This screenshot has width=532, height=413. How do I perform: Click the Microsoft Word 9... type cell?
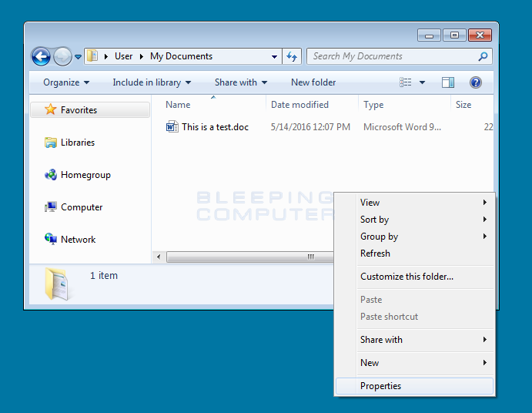point(402,127)
